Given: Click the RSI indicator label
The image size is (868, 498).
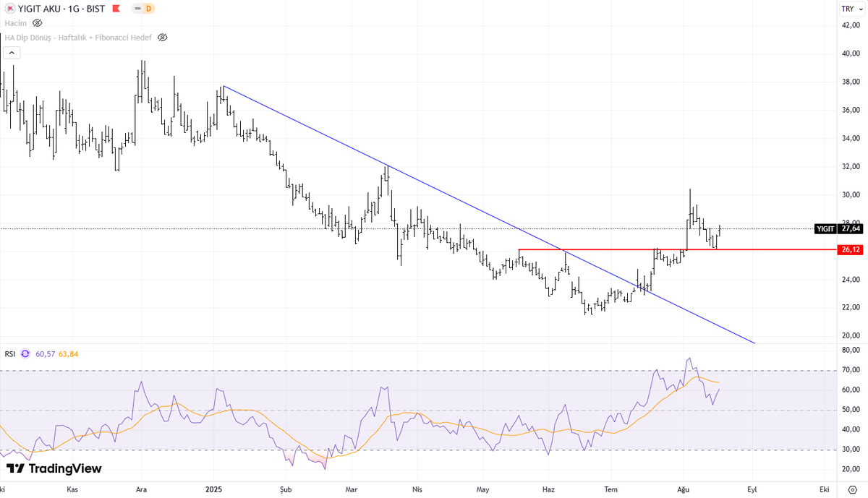Looking at the screenshot, I should pyautogui.click(x=10, y=353).
